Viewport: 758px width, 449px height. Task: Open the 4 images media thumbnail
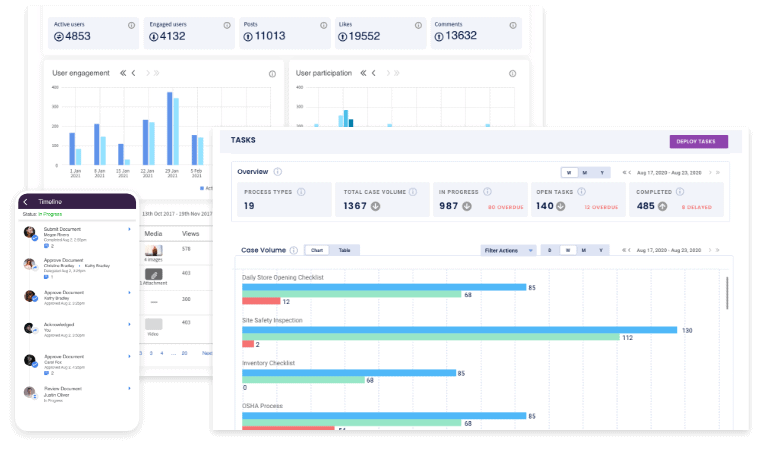[x=154, y=250]
